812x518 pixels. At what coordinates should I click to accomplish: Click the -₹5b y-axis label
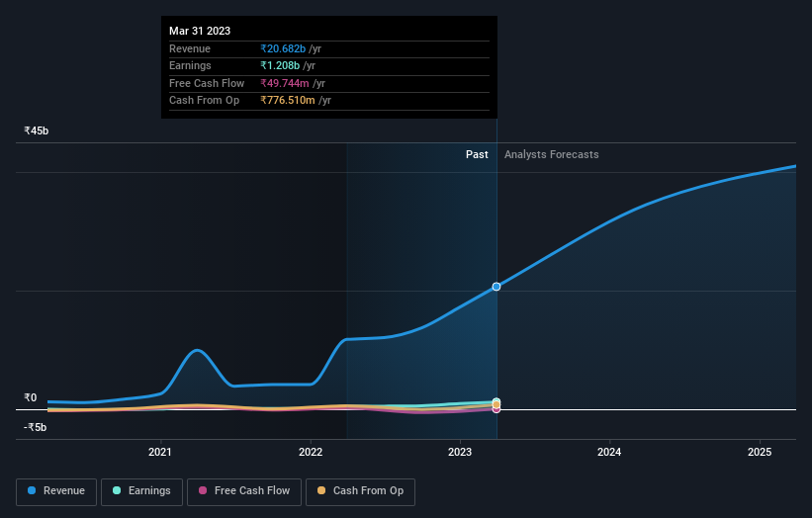[36, 427]
